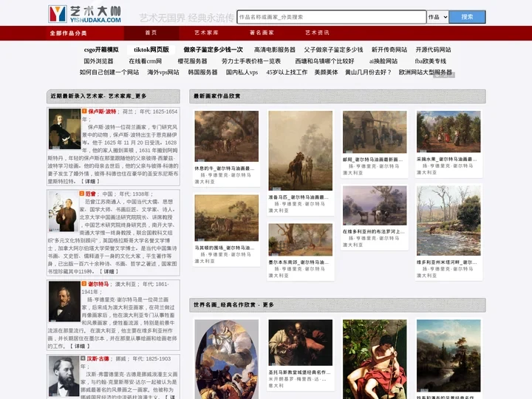
Task: Open the 在维多利亚州的布法罗河上 painting thumbnail
Action: pos(375,205)
